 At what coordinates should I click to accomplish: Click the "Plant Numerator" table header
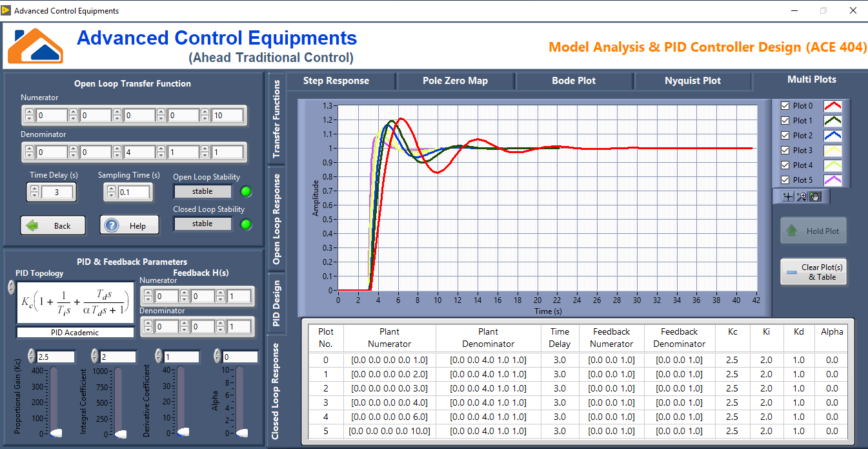(x=389, y=338)
